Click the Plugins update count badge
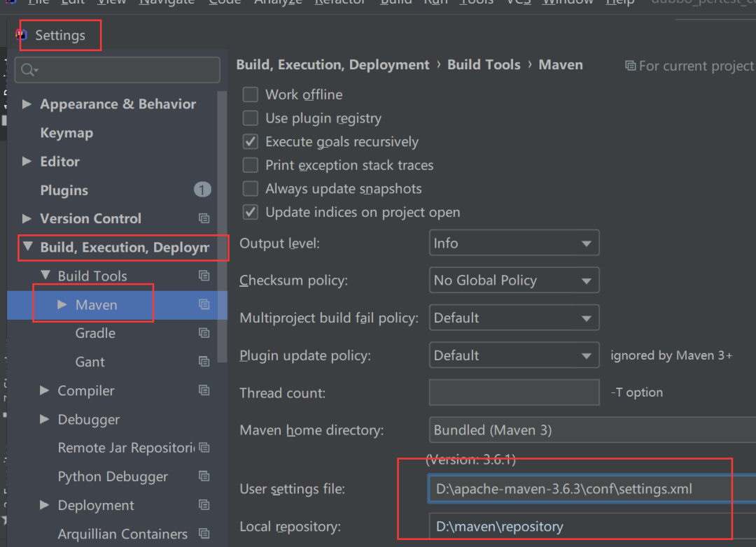 pyautogui.click(x=202, y=190)
